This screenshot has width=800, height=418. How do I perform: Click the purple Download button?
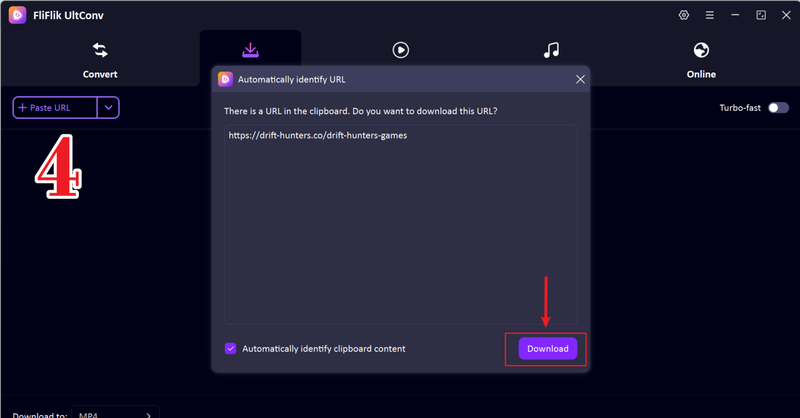(548, 349)
